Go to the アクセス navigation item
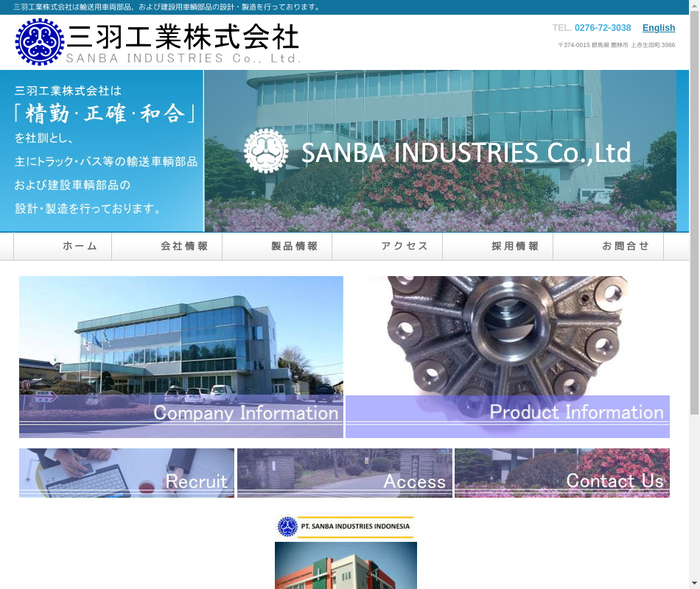Viewport: 700px width, 589px height. (x=405, y=247)
